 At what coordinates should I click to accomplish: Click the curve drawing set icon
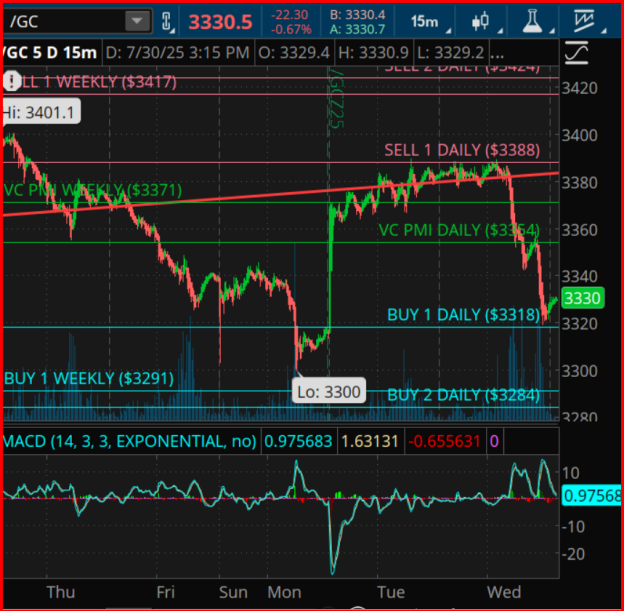577,53
